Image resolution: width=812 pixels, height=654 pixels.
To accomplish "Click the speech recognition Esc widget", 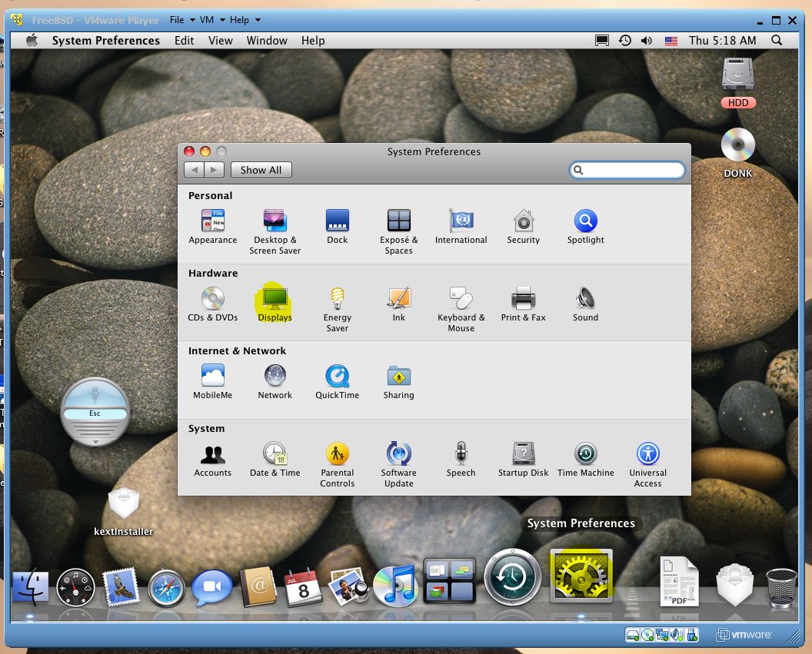I will point(95,413).
